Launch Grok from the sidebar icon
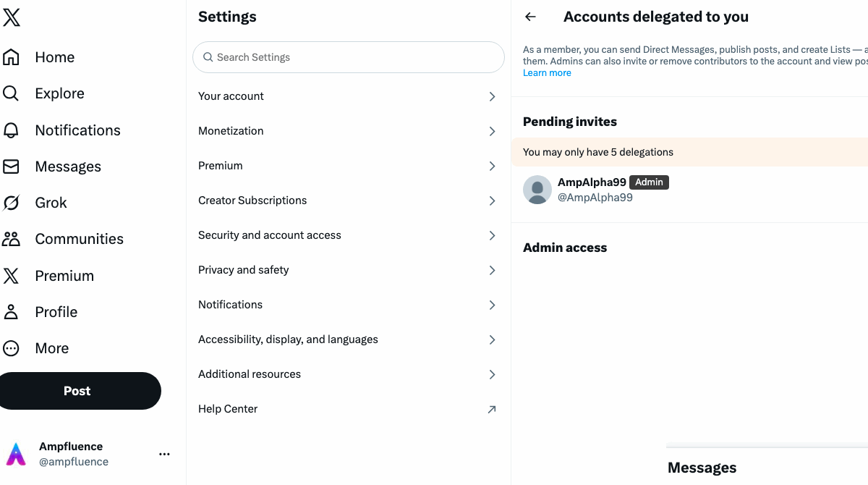Viewport: 868px width, 485px height. 12,203
